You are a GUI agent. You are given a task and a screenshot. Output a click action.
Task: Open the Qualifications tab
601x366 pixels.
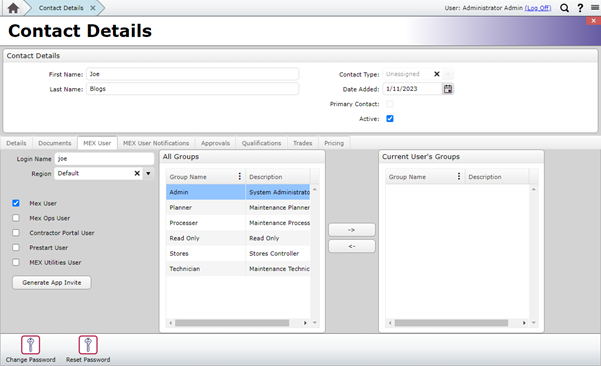point(261,143)
